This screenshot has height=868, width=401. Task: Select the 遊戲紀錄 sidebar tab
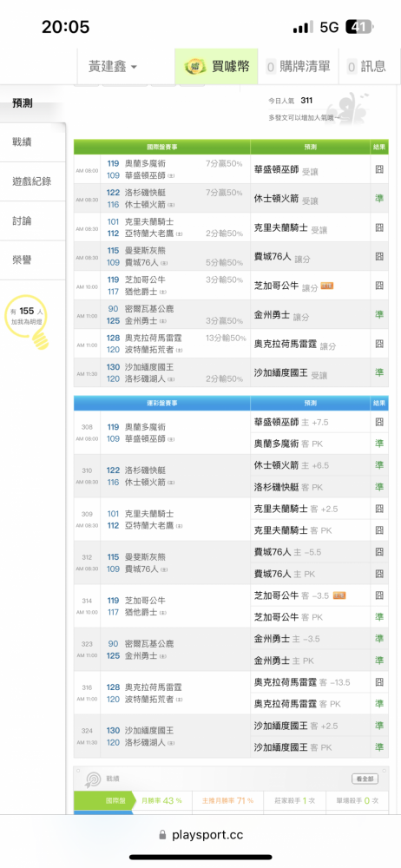point(32,181)
